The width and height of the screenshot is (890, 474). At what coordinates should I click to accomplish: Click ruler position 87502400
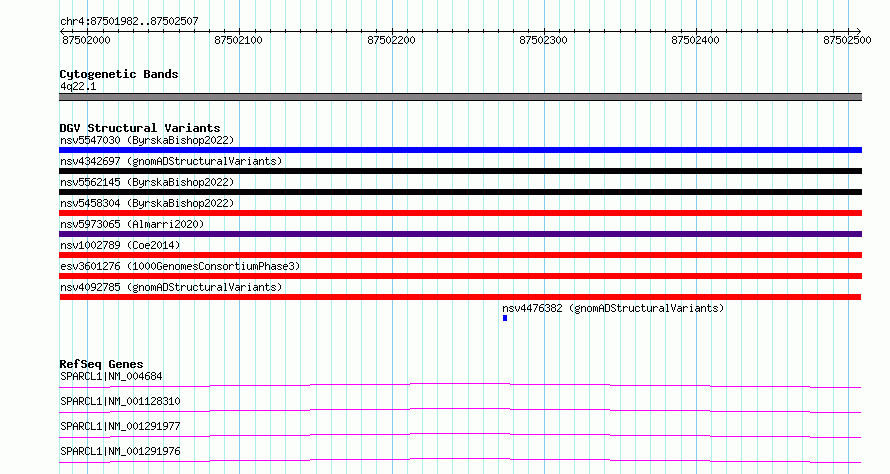click(x=695, y=40)
